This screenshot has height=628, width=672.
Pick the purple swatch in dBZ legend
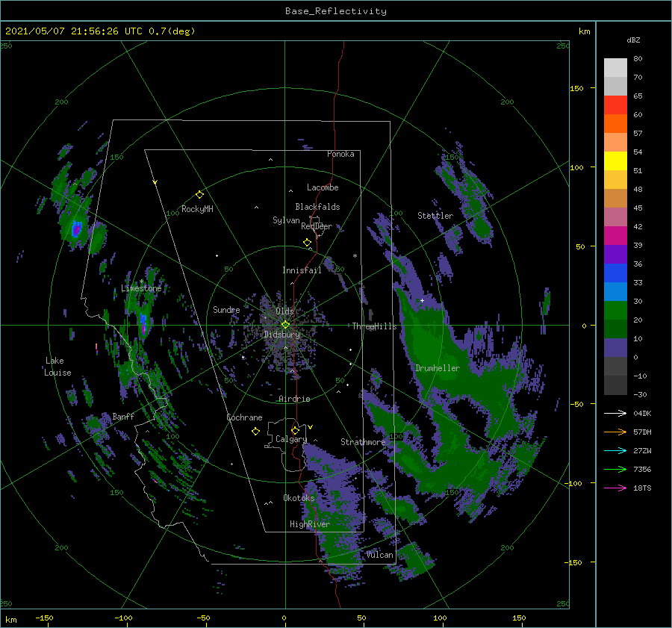(615, 255)
